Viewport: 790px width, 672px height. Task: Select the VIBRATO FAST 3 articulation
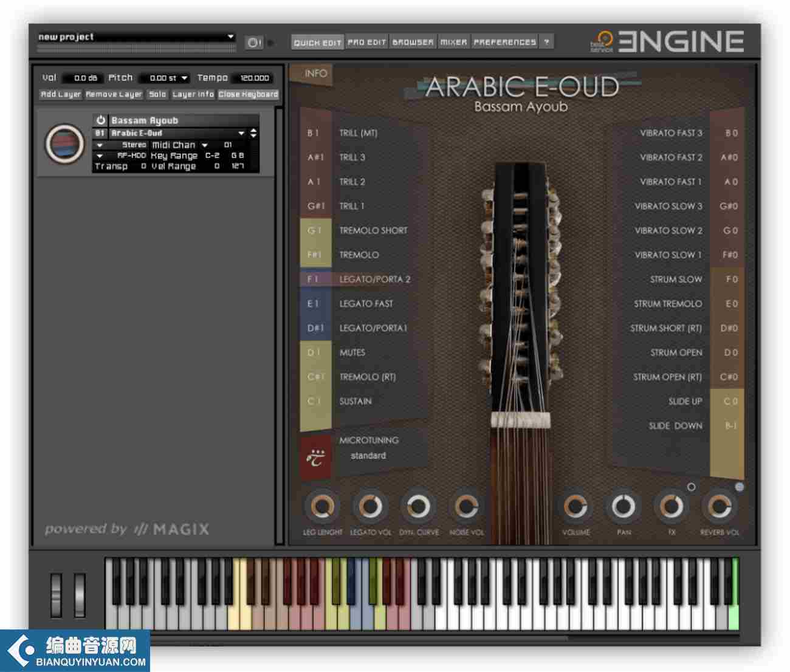pos(671,133)
